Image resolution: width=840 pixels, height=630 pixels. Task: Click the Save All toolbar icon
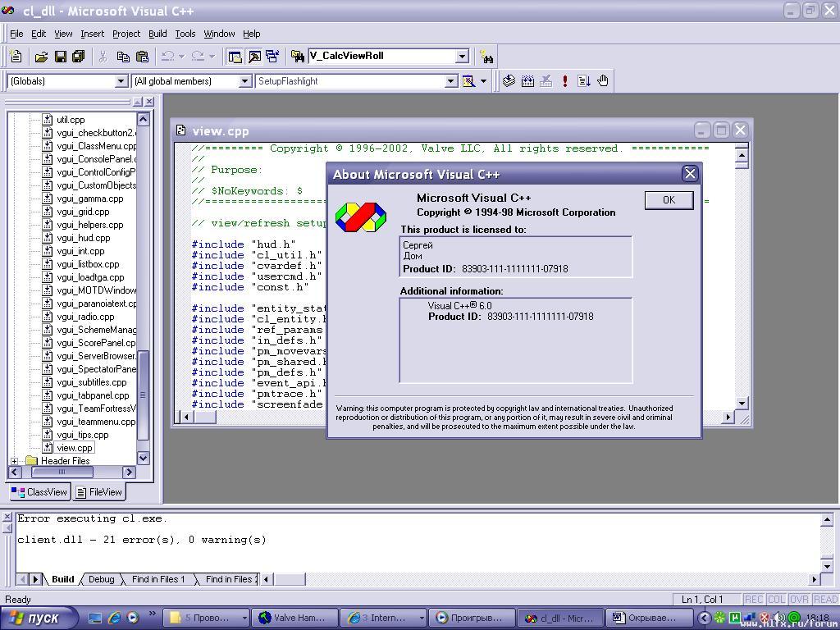[x=79, y=57]
